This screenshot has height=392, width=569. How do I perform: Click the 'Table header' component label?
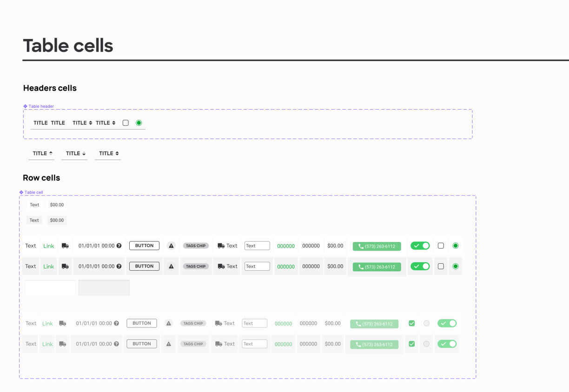[41, 106]
